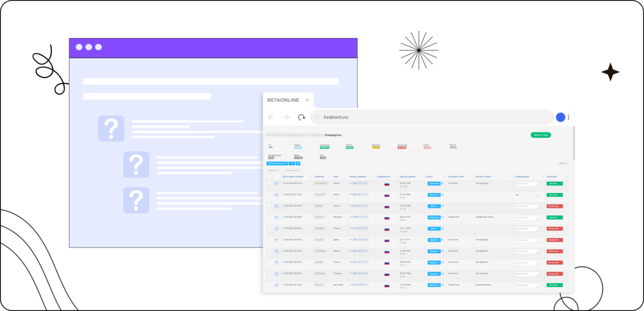Filter by Принят status counter
Image resolution: width=644 pixels, height=311 pixels.
click(x=349, y=146)
